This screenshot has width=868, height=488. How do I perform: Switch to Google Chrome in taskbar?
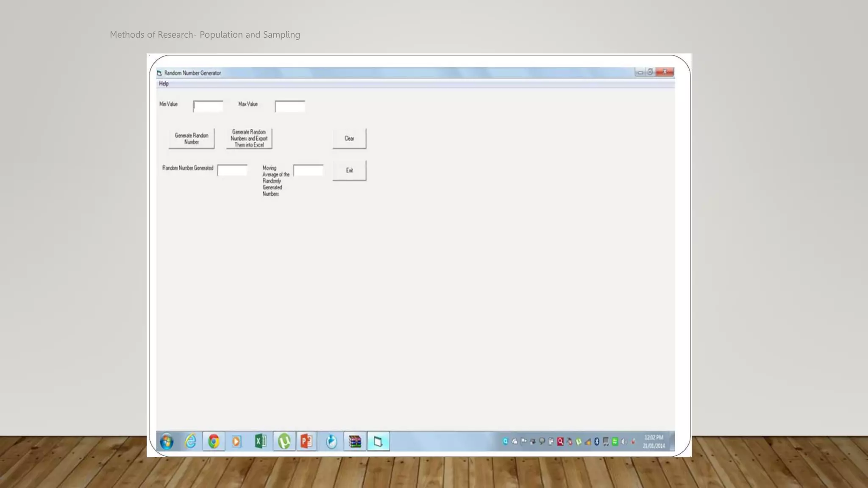point(214,441)
